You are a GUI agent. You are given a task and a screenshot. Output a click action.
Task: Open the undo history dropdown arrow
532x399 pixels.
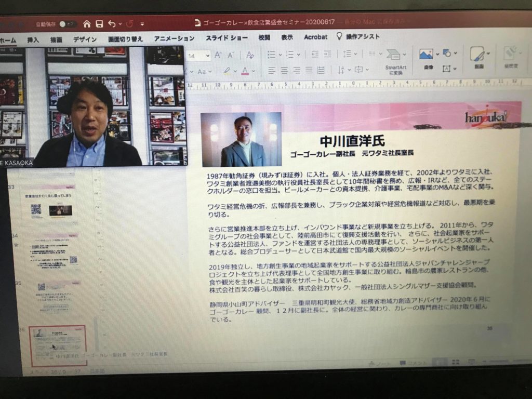(x=120, y=24)
